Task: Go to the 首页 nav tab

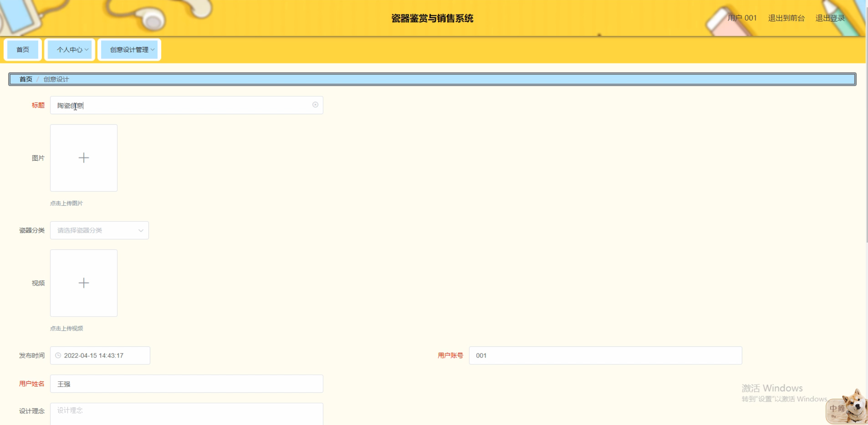Action: (23, 49)
